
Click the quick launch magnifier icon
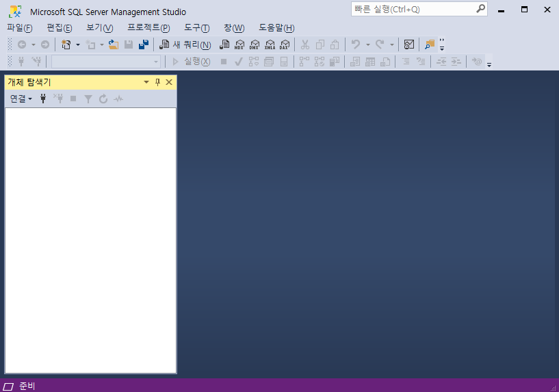point(481,9)
